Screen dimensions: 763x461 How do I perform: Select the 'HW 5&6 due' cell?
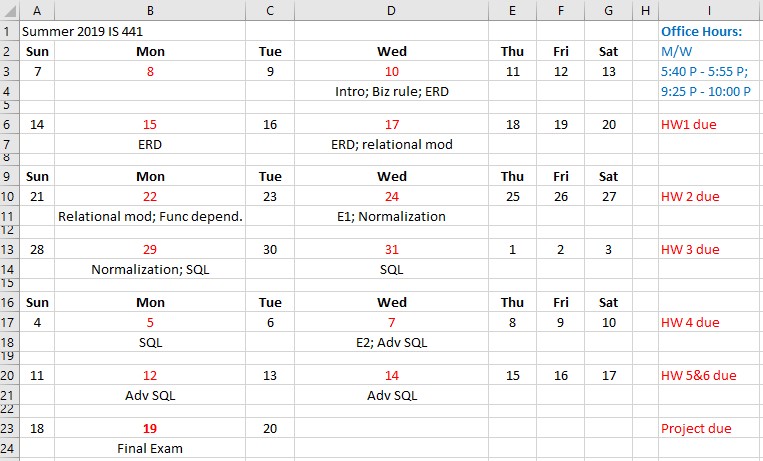coord(709,375)
